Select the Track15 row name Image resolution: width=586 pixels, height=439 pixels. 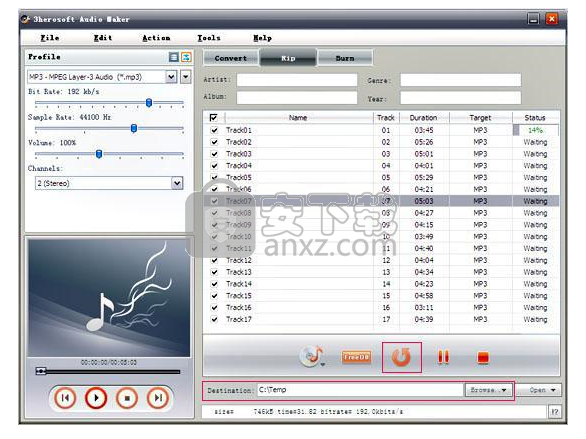(239, 296)
